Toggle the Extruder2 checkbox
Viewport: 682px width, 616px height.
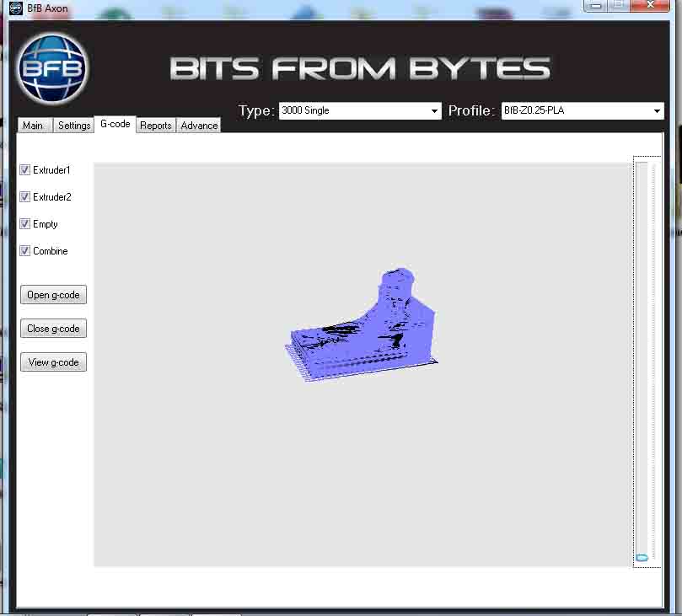click(24, 196)
